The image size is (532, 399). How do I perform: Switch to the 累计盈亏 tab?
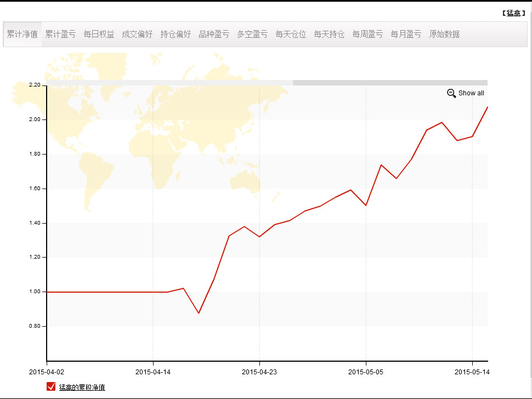click(x=60, y=34)
